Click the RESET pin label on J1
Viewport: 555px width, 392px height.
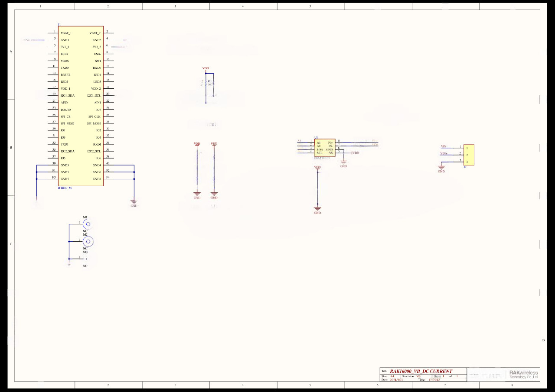pyautogui.click(x=65, y=75)
